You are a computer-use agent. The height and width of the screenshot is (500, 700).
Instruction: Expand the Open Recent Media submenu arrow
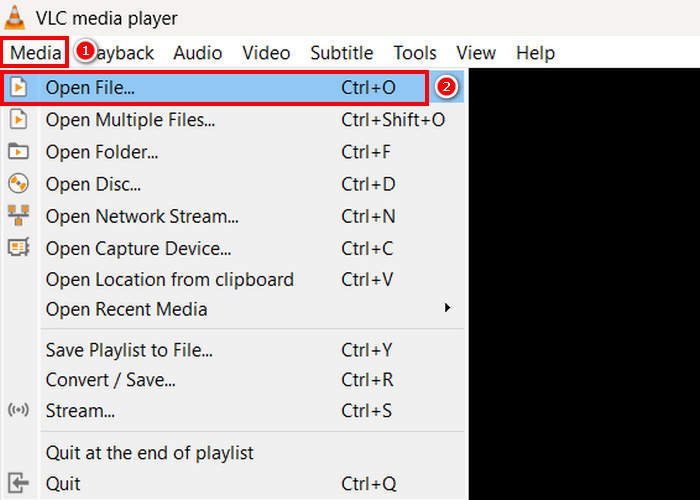point(448,308)
